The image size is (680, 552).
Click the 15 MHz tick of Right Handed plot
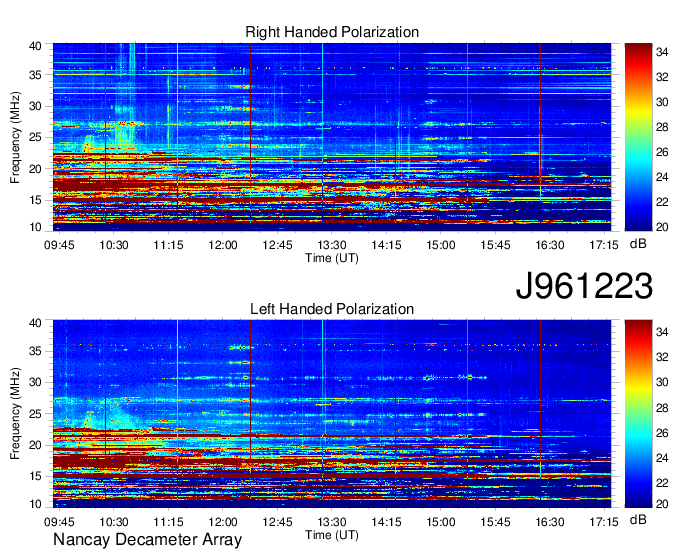coord(35,200)
